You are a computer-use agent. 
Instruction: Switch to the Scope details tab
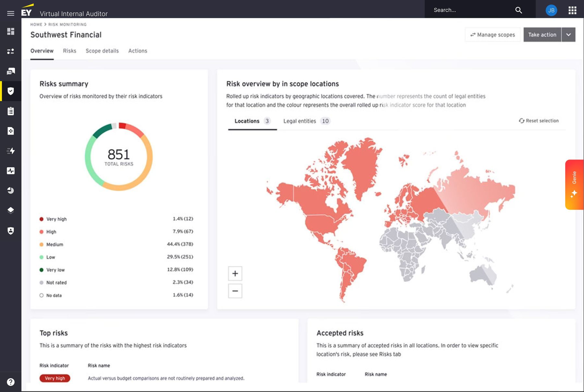tap(102, 51)
